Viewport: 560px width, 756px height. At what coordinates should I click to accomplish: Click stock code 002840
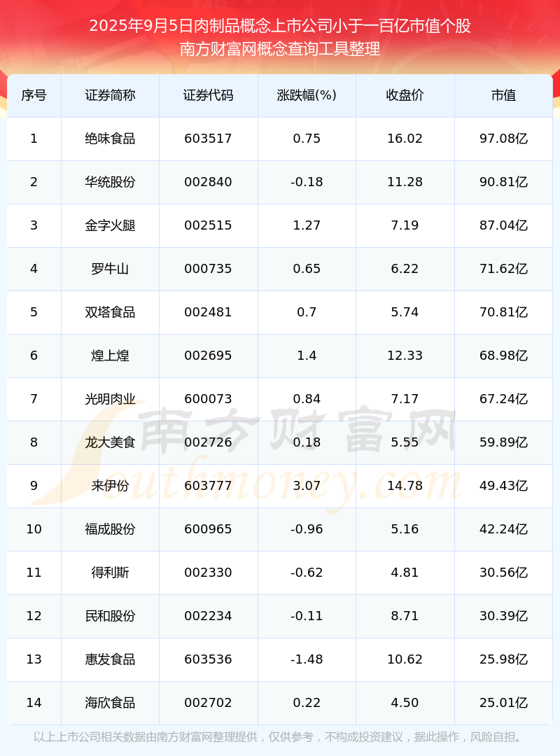[209, 182]
